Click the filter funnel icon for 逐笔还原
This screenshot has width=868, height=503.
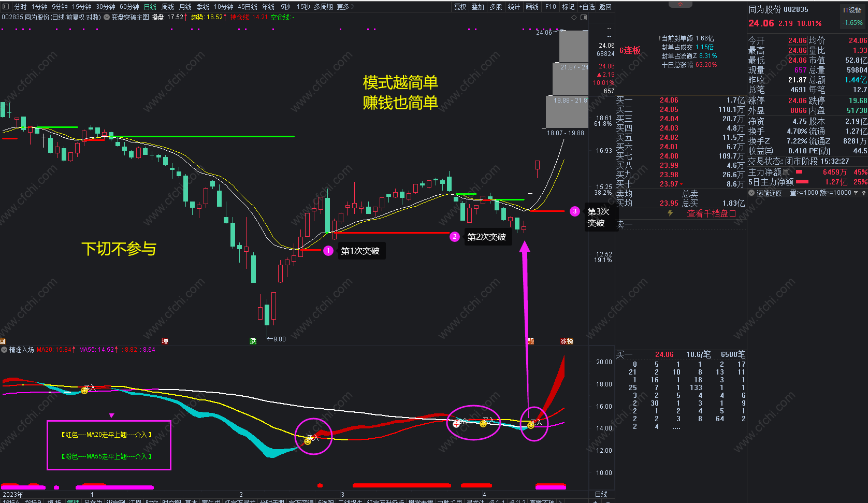pyautogui.click(x=856, y=193)
